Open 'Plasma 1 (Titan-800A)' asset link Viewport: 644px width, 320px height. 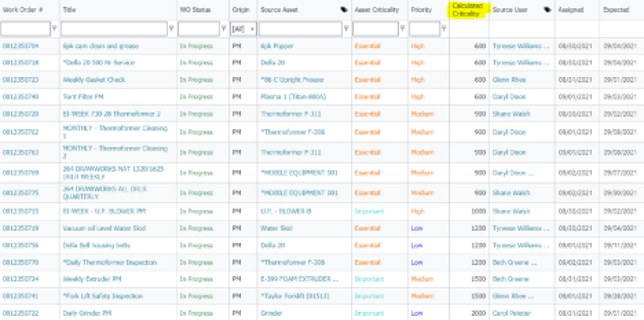click(x=293, y=97)
